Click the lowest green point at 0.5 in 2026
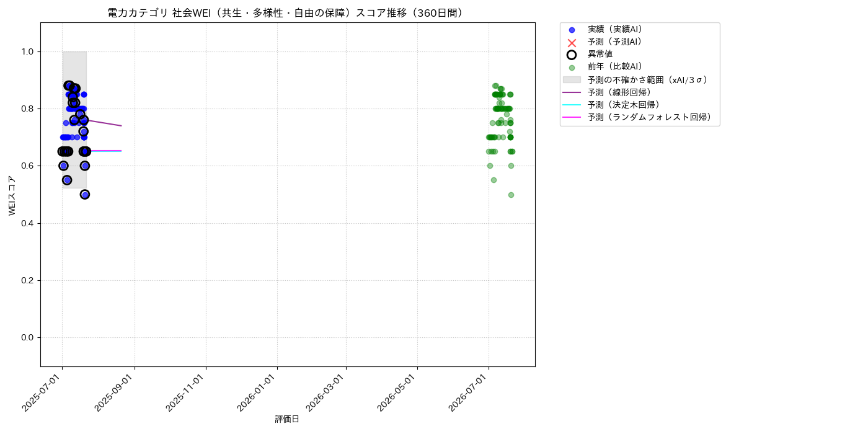 pos(511,195)
